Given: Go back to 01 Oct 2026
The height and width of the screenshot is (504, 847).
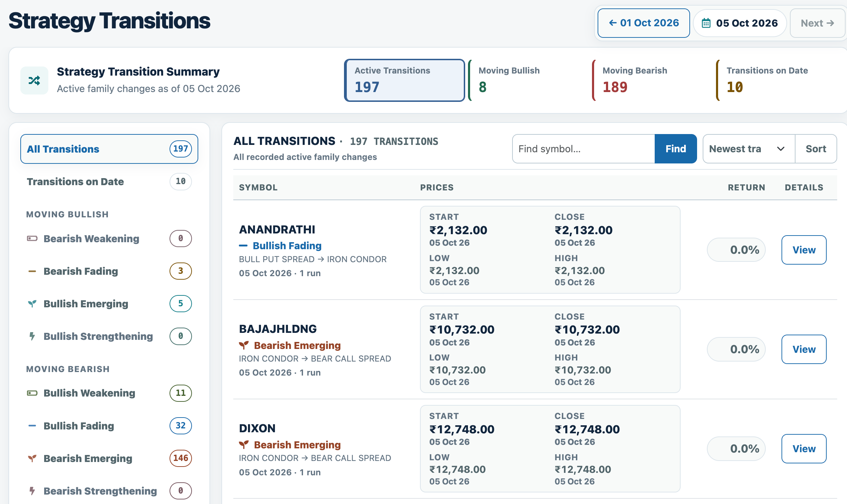Looking at the screenshot, I should [644, 23].
